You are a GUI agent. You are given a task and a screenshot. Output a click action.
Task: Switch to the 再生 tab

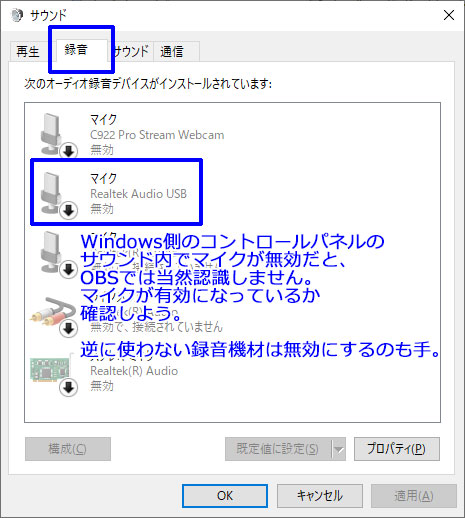(x=28, y=52)
